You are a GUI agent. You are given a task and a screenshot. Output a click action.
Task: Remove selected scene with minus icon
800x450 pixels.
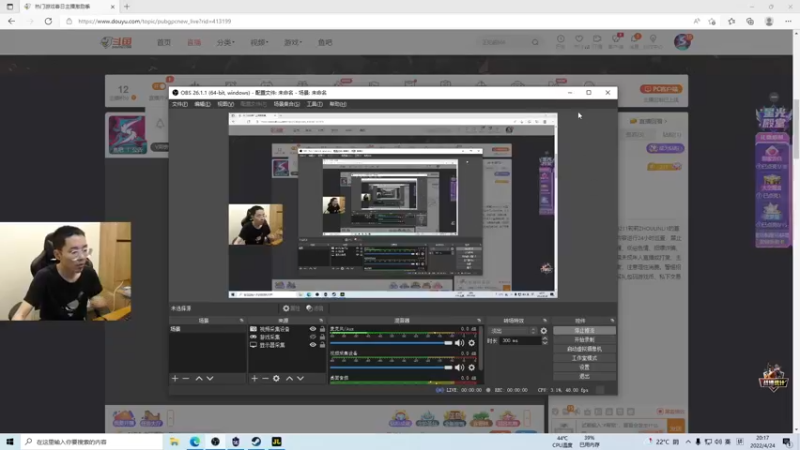[x=186, y=379]
